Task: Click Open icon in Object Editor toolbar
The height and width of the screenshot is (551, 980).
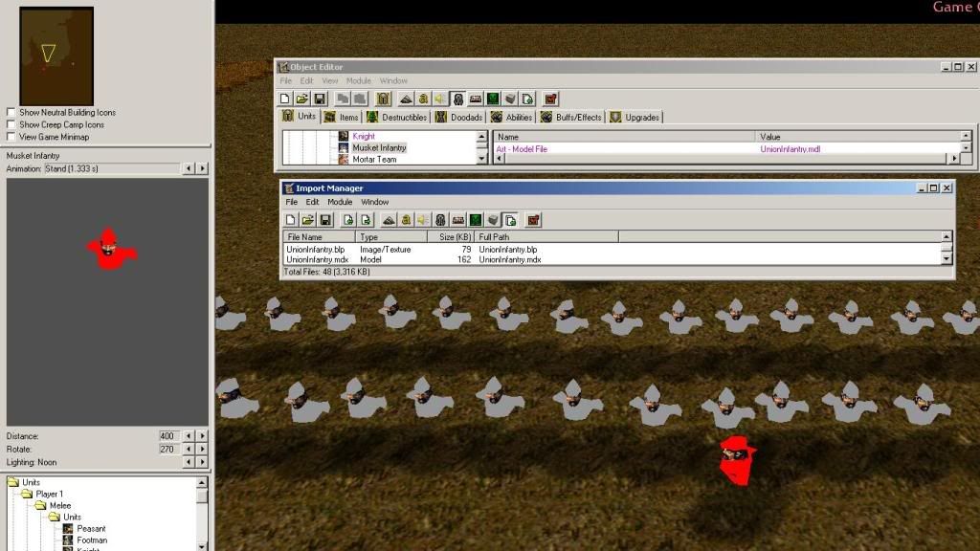Action: point(301,99)
